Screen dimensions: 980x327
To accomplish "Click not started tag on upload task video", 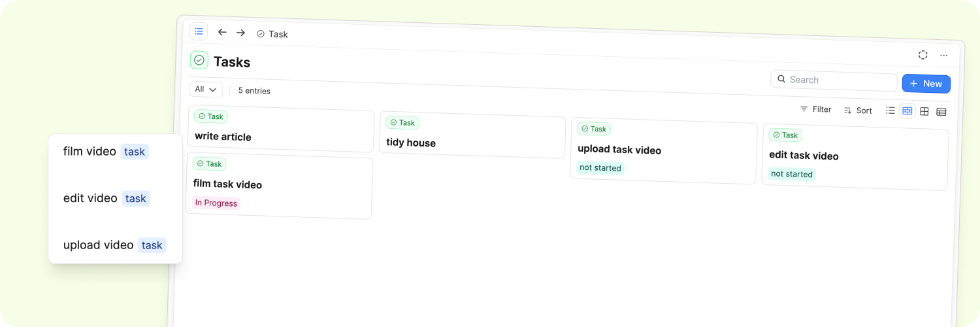I will (x=600, y=168).
